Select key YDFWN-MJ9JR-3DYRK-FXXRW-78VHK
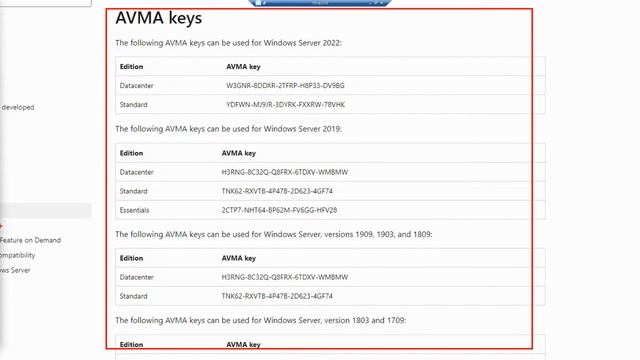Viewport: 640px width, 360px height. click(x=286, y=105)
